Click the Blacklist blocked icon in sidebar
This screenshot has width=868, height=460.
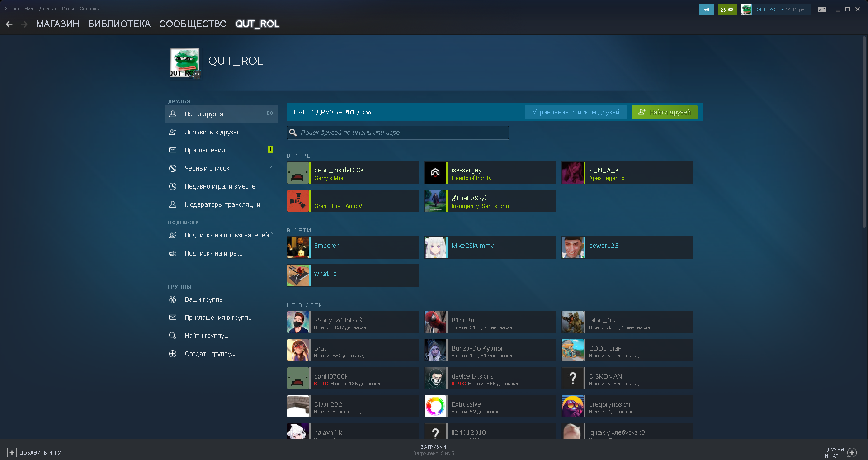point(173,168)
